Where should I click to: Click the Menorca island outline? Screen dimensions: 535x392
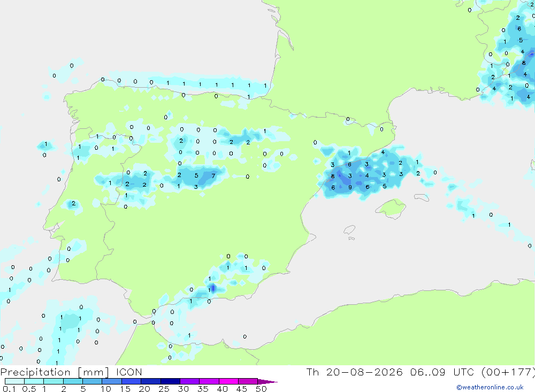click(422, 197)
